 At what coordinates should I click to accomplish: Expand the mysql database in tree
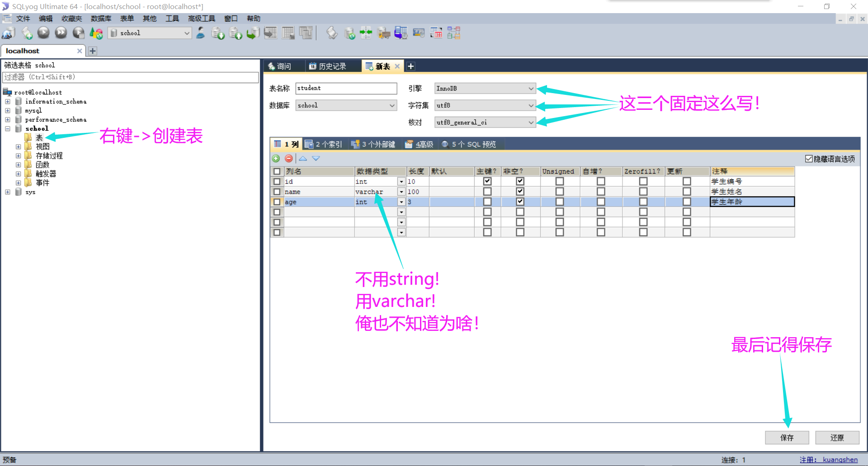8,110
